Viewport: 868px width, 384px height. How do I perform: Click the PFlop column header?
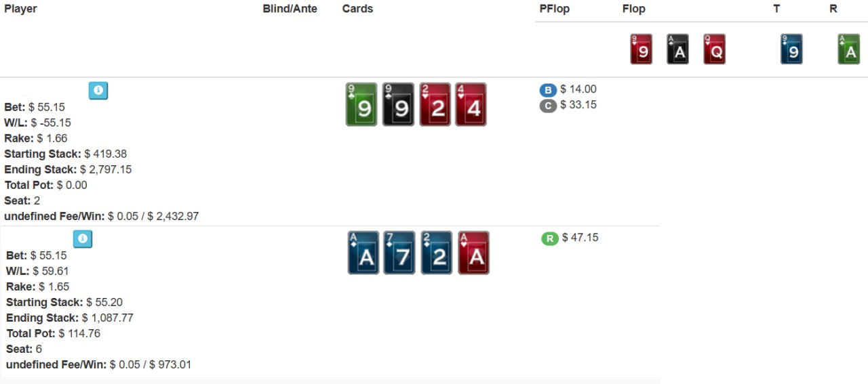click(554, 9)
